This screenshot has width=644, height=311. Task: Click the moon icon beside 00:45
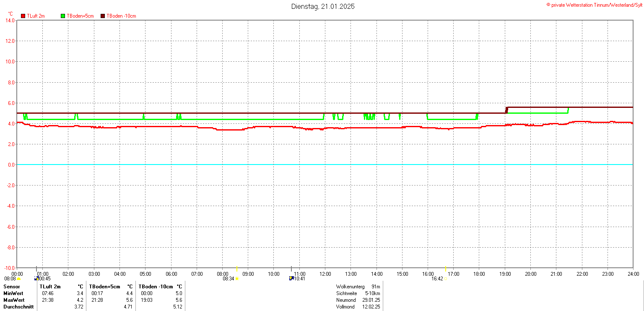click(x=36, y=278)
